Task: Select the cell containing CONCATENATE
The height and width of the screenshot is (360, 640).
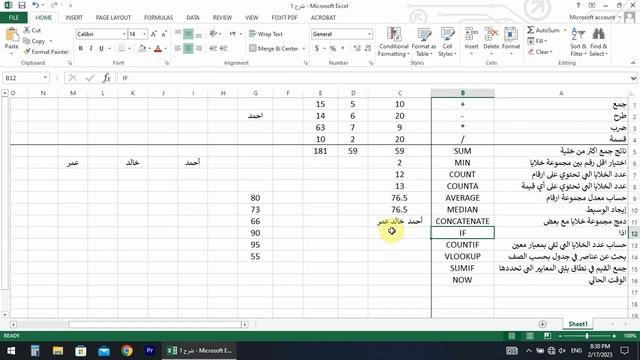Action: 462,221
